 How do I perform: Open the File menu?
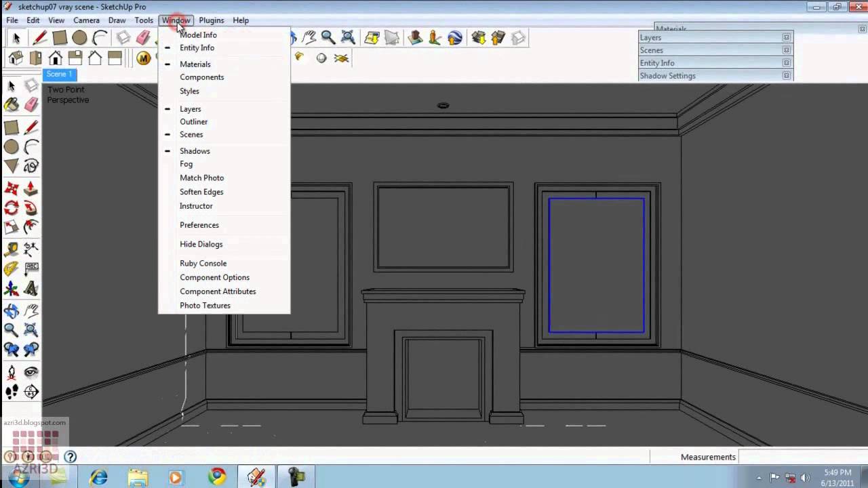click(x=12, y=20)
